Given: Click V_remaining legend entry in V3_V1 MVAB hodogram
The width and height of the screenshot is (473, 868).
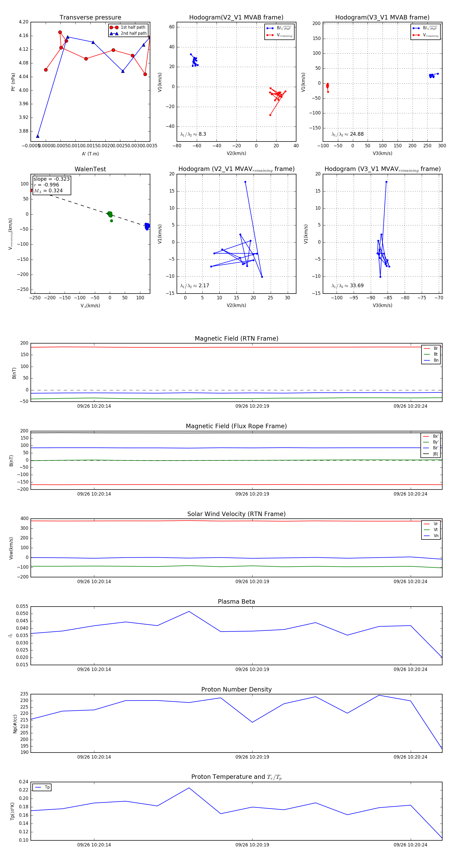Looking at the screenshot, I should tap(430, 35).
